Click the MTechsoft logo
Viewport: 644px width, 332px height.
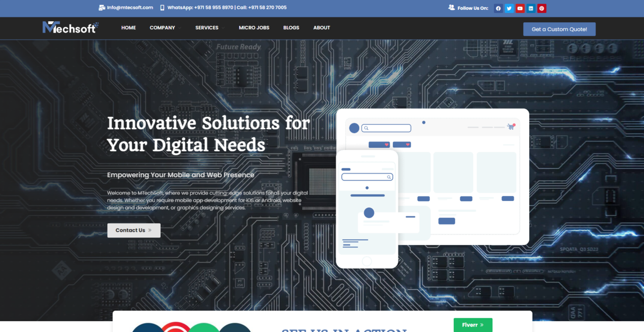70,28
